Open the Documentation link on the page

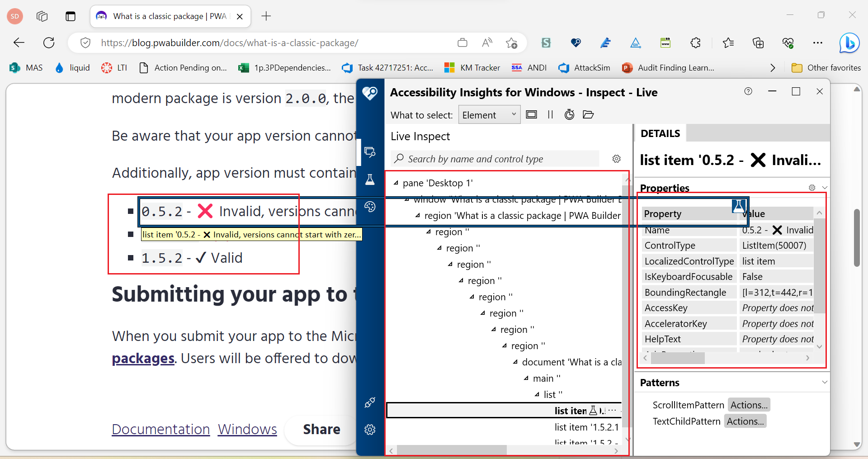160,429
